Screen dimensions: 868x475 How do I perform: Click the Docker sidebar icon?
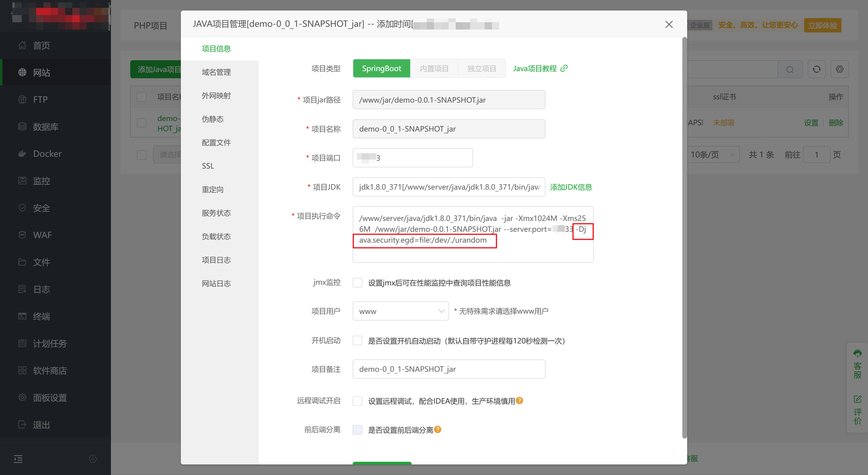click(x=22, y=154)
